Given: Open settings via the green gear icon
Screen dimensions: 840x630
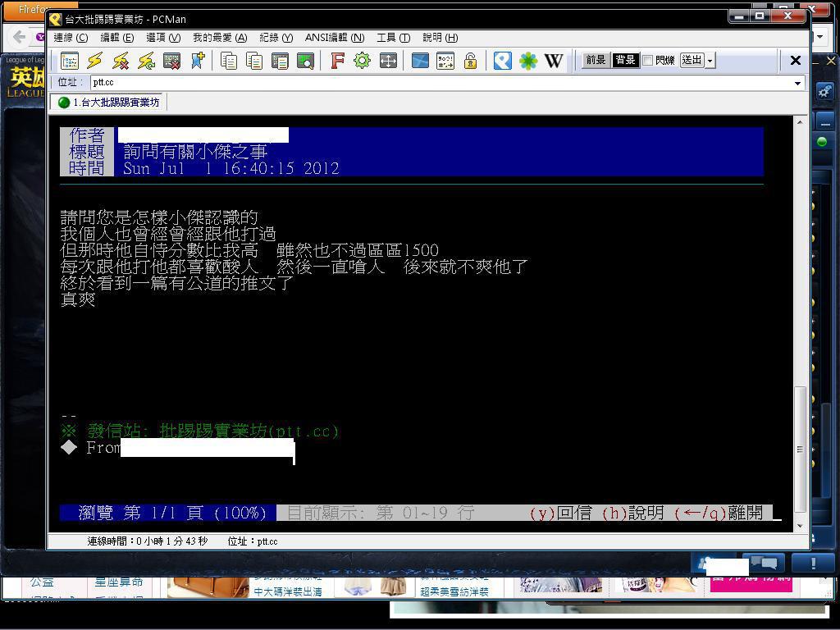Looking at the screenshot, I should tap(363, 61).
